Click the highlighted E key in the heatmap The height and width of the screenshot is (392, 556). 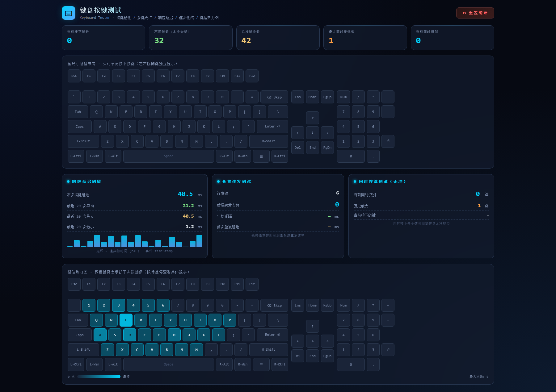[x=126, y=320]
